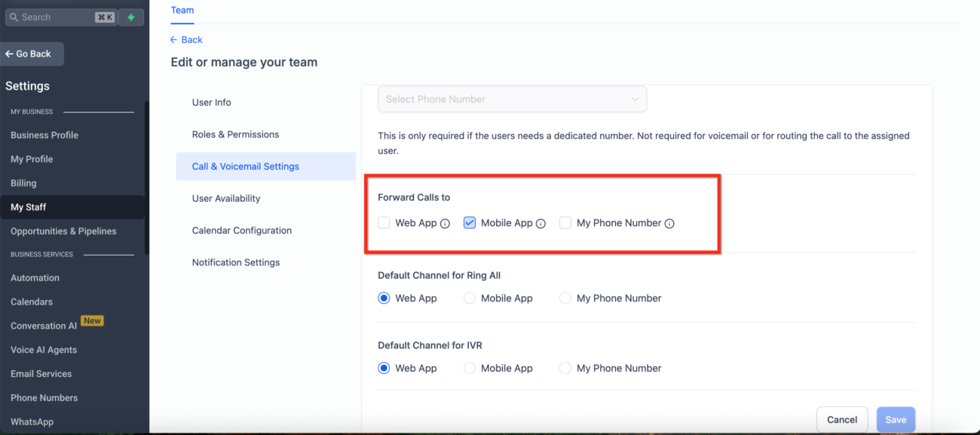This screenshot has height=435, width=980.
Task: Click the Default Channel for IVR heading
Action: (x=430, y=346)
